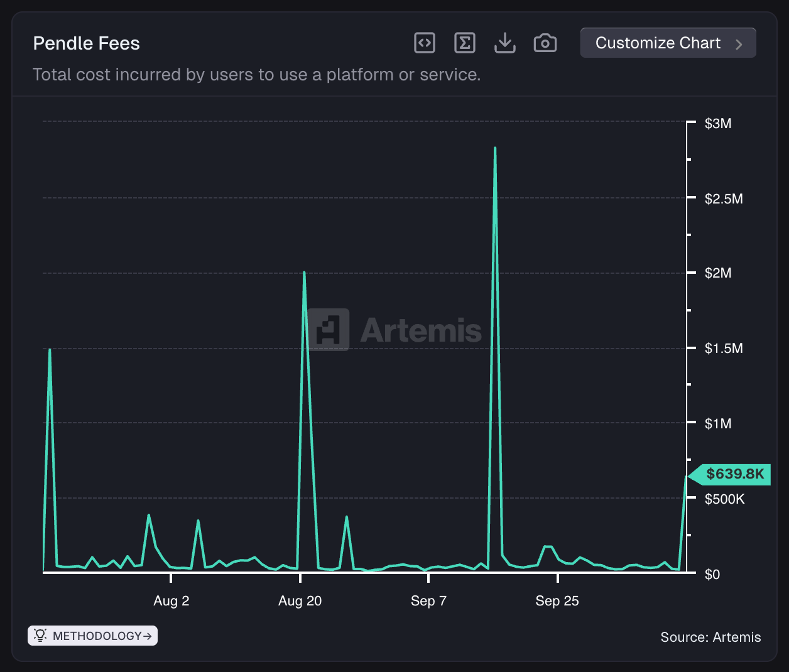Click the Pendle Fees chart title
The width and height of the screenshot is (789, 672).
point(86,43)
